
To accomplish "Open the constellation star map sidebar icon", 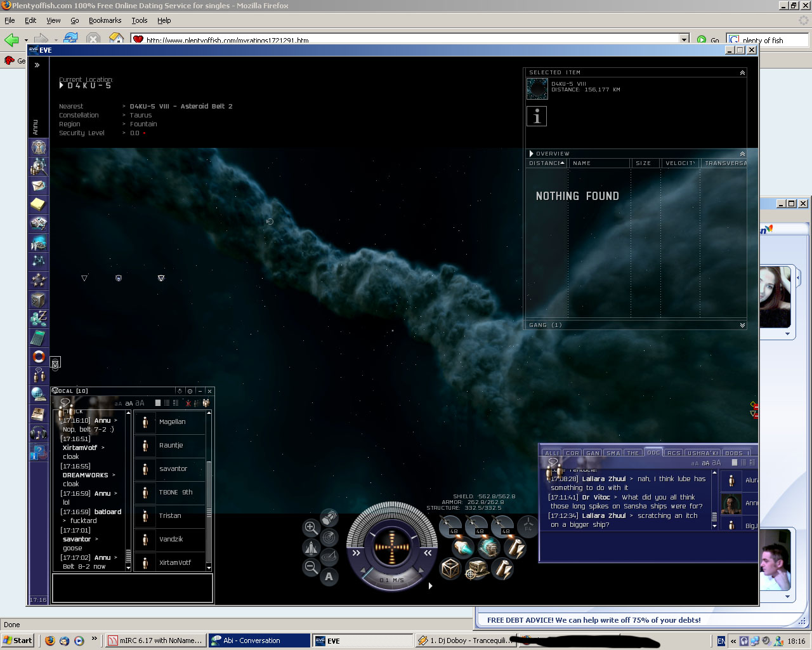I will tap(39, 262).
